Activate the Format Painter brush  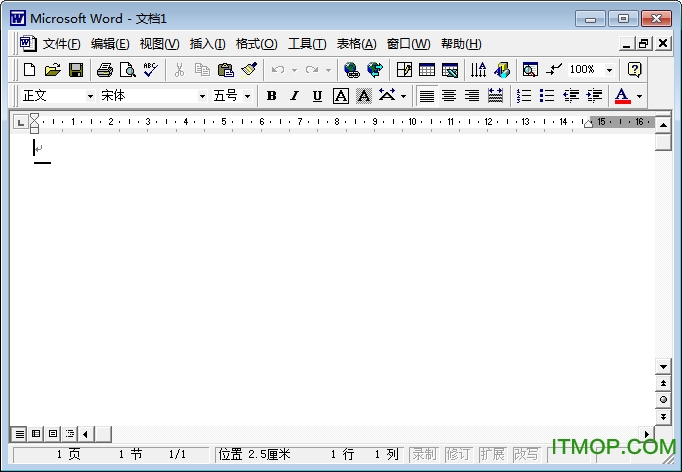click(249, 70)
